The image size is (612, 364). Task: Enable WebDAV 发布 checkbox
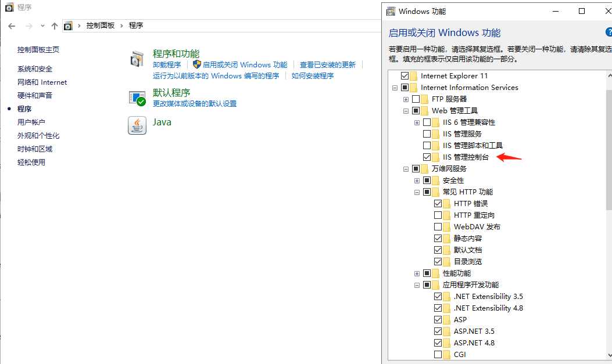pyautogui.click(x=438, y=227)
